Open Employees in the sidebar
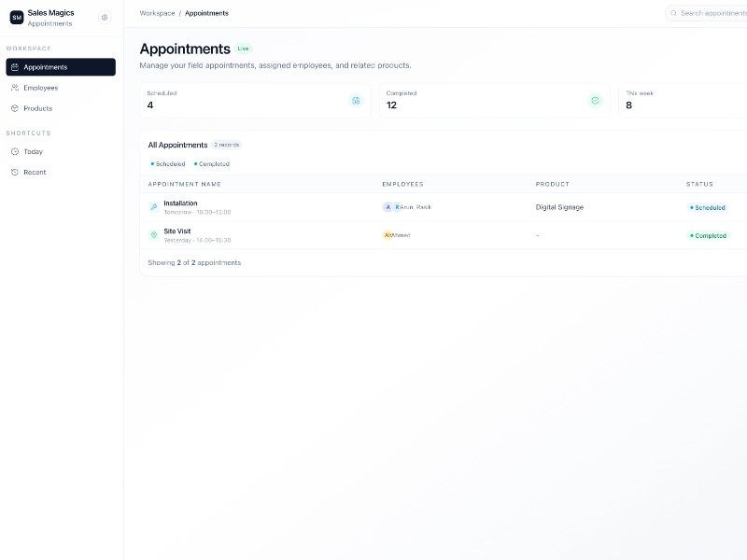 40,88
